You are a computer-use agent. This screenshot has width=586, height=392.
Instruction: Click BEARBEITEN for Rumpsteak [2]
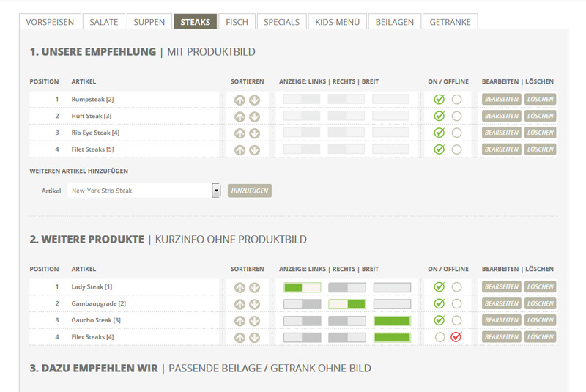(x=502, y=100)
